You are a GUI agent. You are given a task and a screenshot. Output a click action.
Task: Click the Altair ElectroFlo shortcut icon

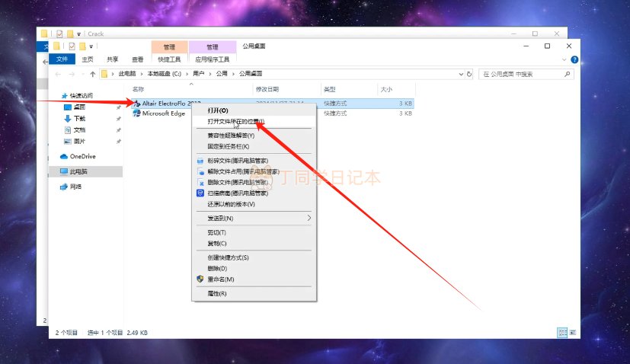tap(137, 103)
